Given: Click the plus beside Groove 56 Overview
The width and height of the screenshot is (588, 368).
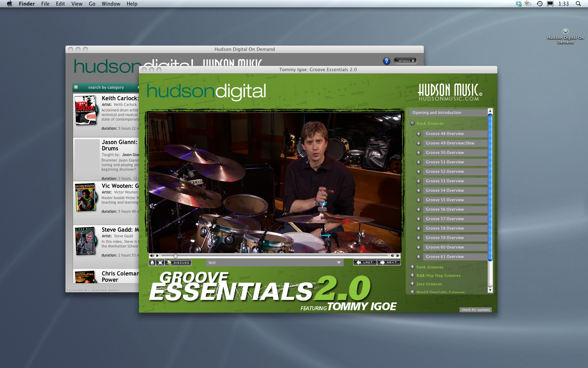Looking at the screenshot, I should coord(418,210).
